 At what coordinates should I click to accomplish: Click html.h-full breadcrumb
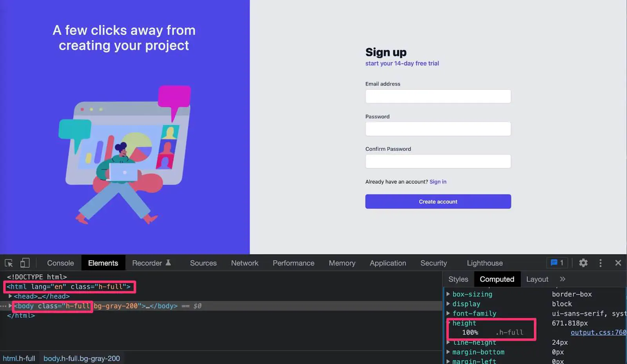click(x=19, y=358)
